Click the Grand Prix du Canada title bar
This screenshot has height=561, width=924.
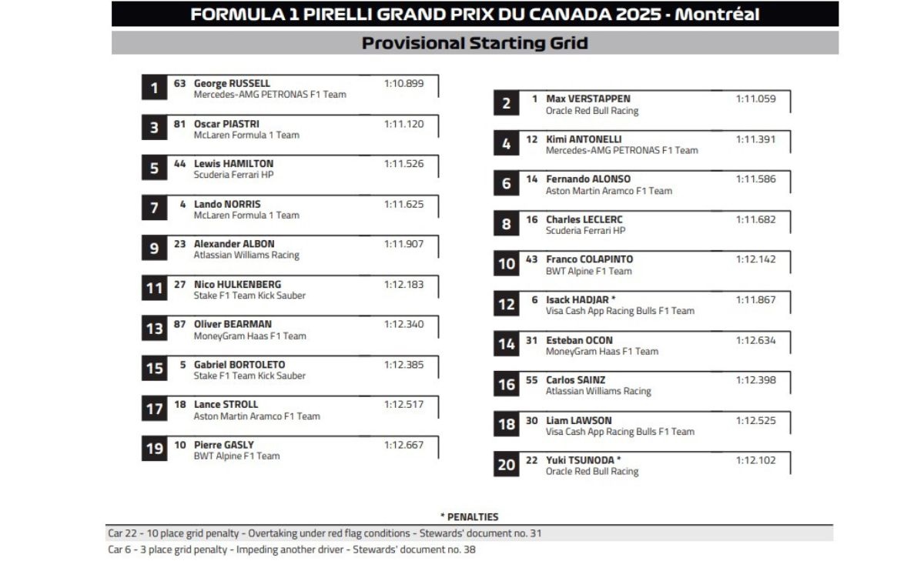pos(474,14)
